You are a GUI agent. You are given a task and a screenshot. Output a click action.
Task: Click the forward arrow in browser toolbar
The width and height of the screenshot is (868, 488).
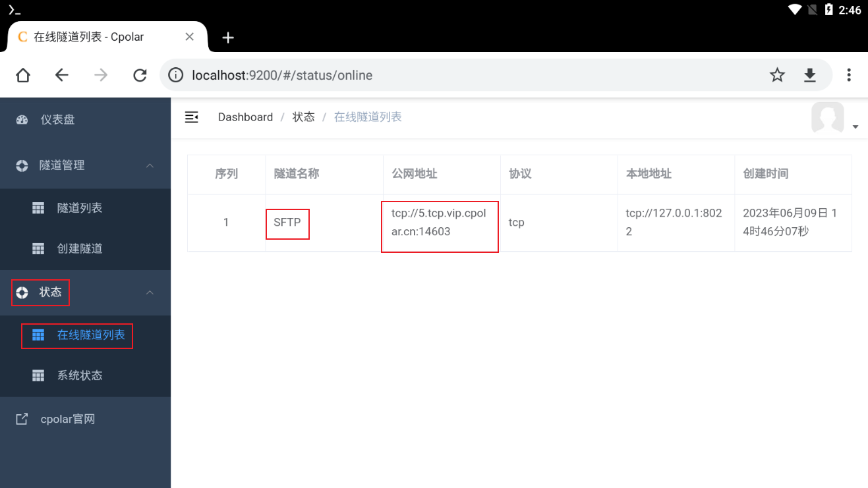pos(101,75)
